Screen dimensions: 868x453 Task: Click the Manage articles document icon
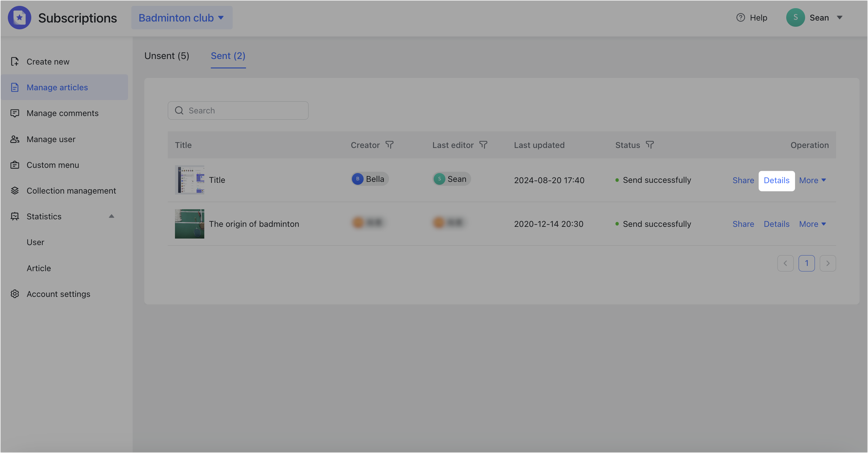click(14, 87)
